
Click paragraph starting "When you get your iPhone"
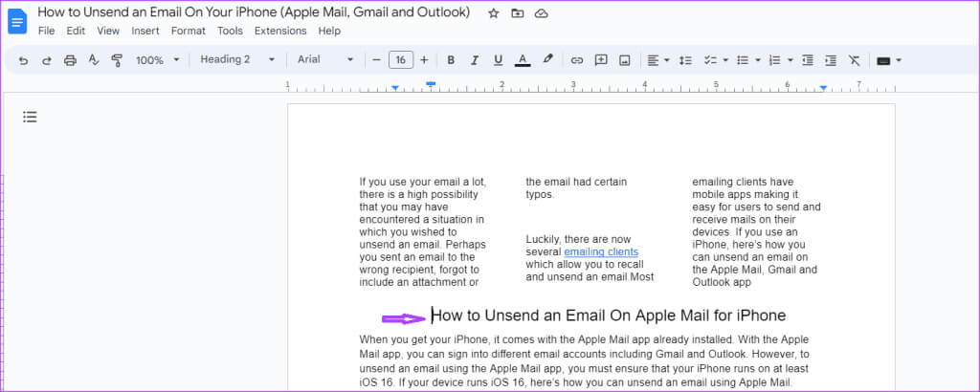click(585, 361)
